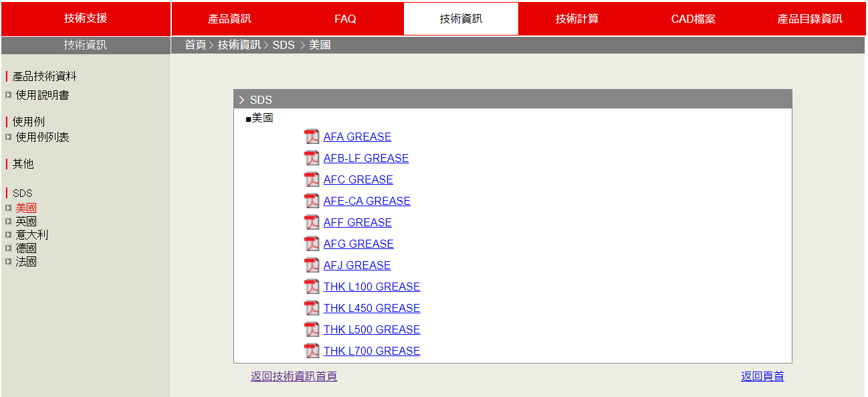
Task: Select 美國 under SDS in the sidebar
Action: (26, 208)
